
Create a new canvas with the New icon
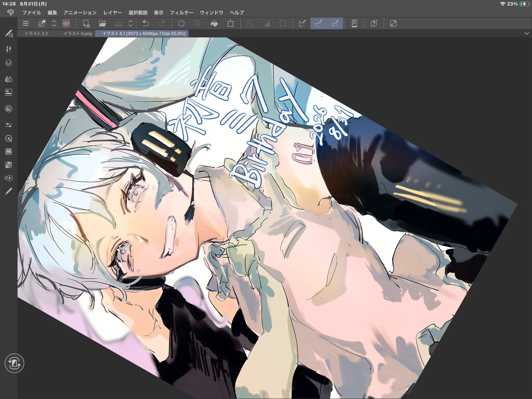pos(86,24)
